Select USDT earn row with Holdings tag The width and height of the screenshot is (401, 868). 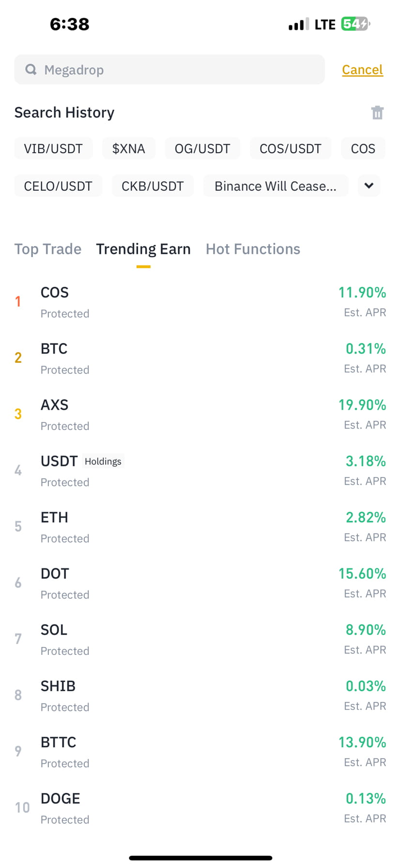click(x=200, y=471)
